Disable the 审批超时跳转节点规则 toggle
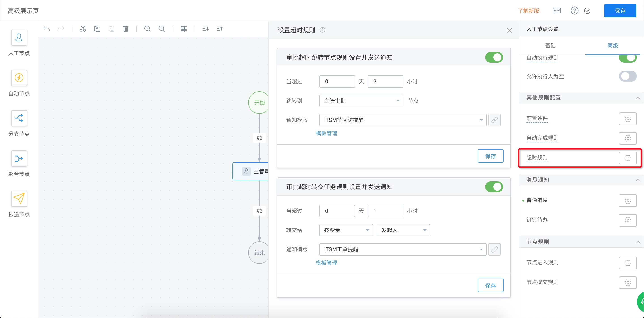Image resolution: width=644 pixels, height=318 pixels. [494, 57]
